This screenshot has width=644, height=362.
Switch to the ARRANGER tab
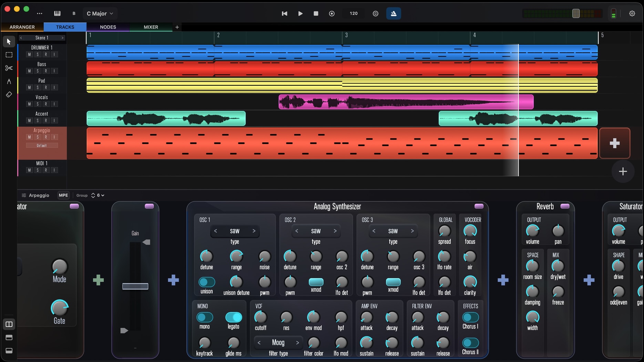point(22,27)
